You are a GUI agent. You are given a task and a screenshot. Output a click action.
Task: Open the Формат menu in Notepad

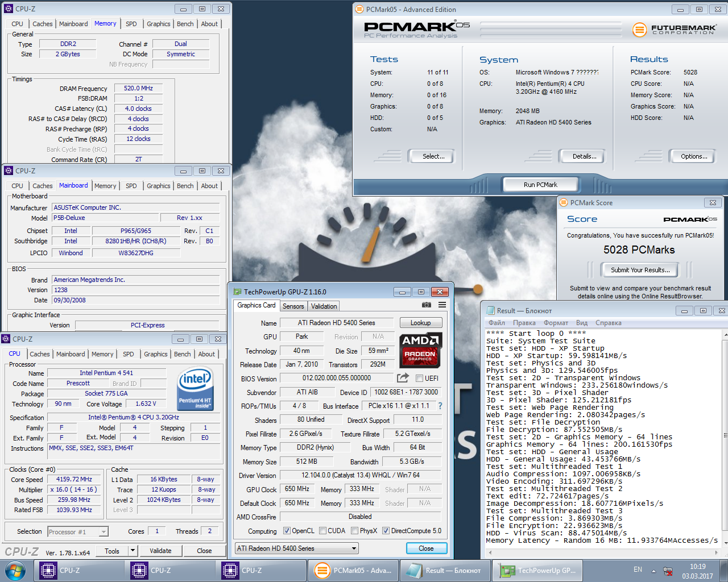click(x=556, y=323)
